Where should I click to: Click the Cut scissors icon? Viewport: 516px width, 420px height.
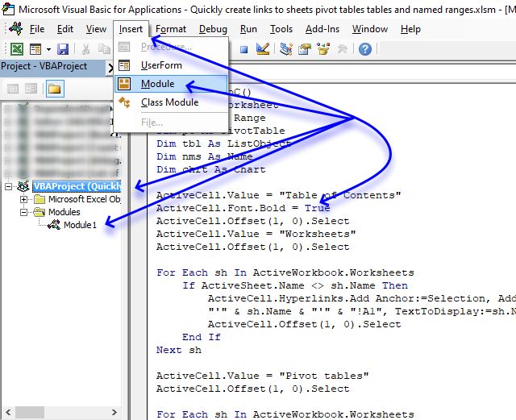coord(85,49)
